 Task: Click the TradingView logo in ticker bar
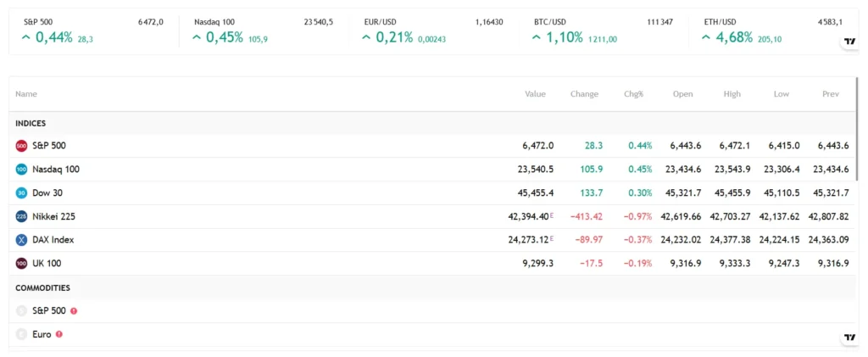tap(849, 42)
